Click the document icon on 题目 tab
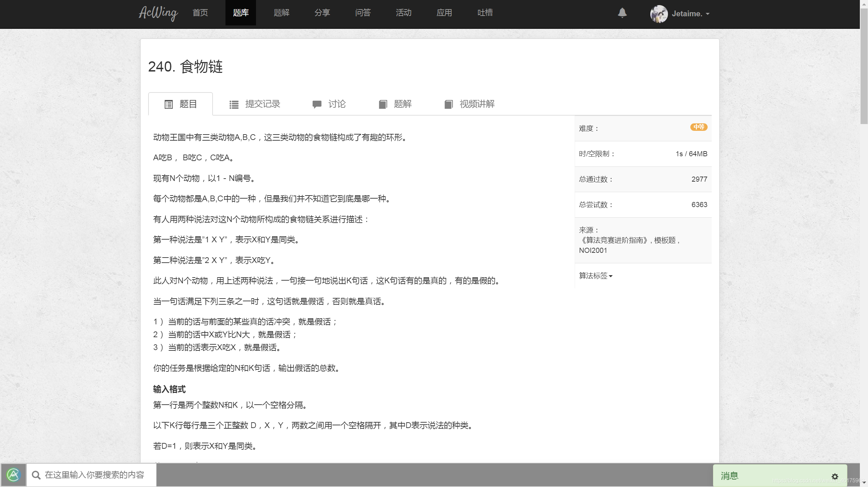Image resolution: width=868 pixels, height=487 pixels. point(169,104)
